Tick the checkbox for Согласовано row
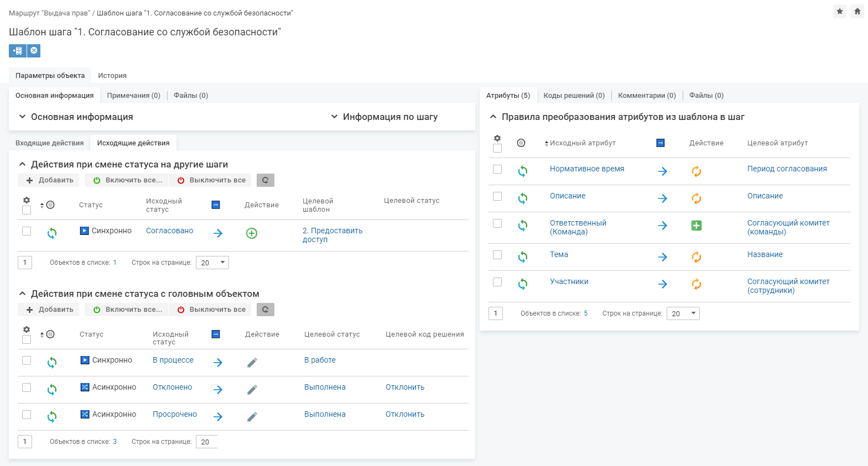 [27, 231]
